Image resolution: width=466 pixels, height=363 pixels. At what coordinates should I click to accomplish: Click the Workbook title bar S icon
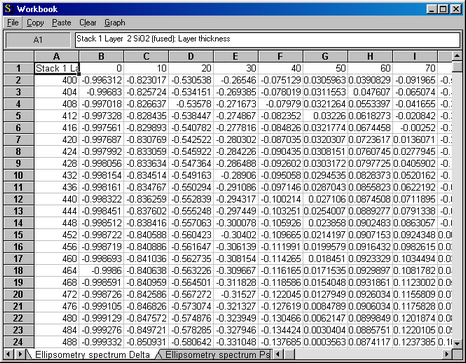(x=8, y=9)
